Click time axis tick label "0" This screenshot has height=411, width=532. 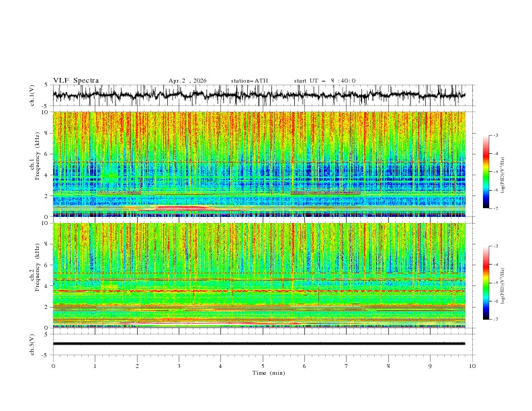pos(53,366)
